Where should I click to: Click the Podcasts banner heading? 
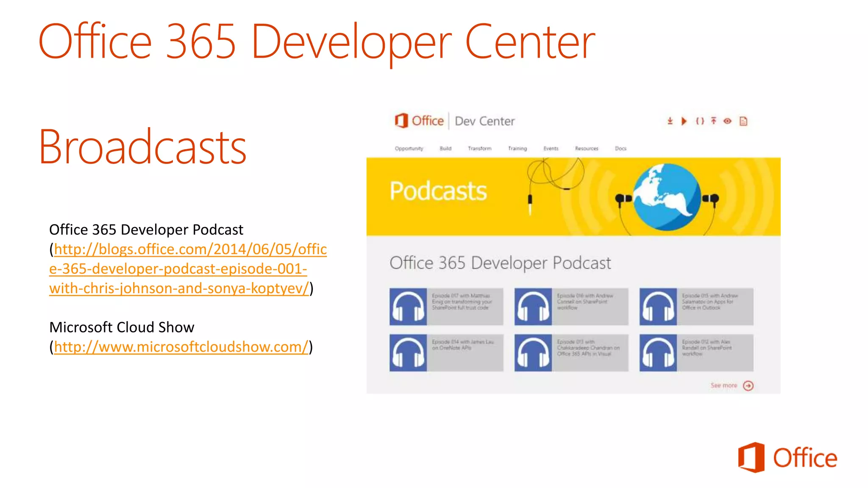tap(438, 191)
